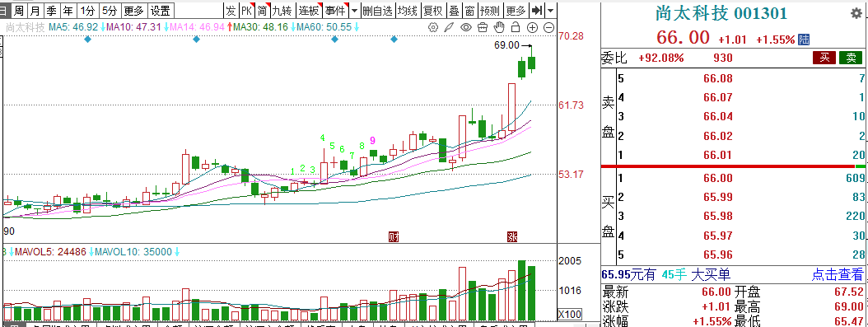
Task: Click the 点击查看 link
Action: [837, 274]
